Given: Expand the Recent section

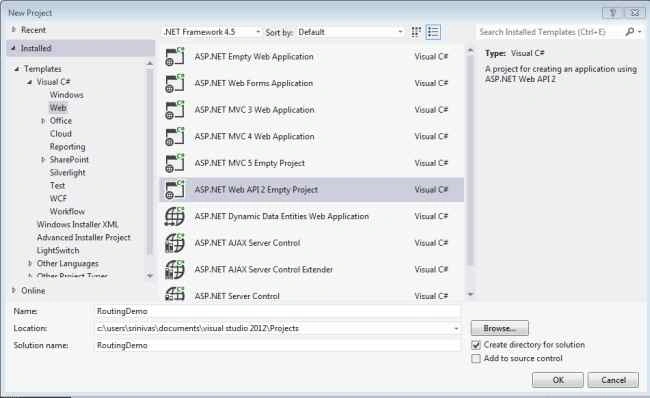Looking at the screenshot, I should (x=14, y=29).
